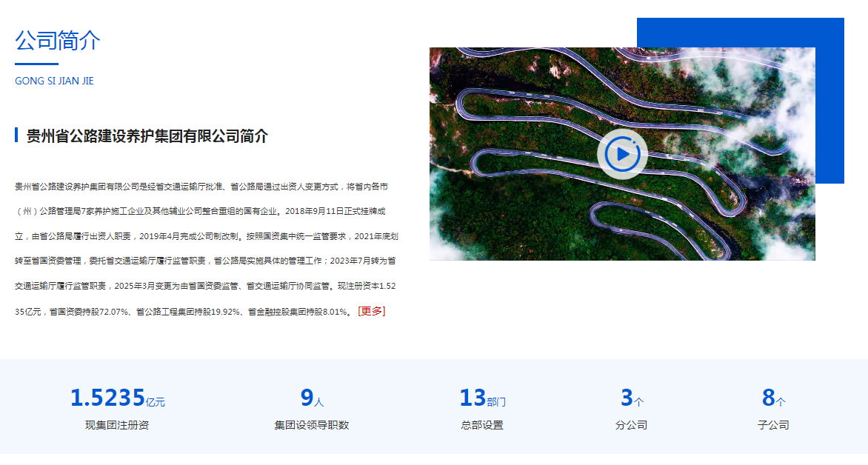Select the 贵州省公路建设养护集团有限公司简介 title
This screenshot has width=868, height=465.
[147, 136]
